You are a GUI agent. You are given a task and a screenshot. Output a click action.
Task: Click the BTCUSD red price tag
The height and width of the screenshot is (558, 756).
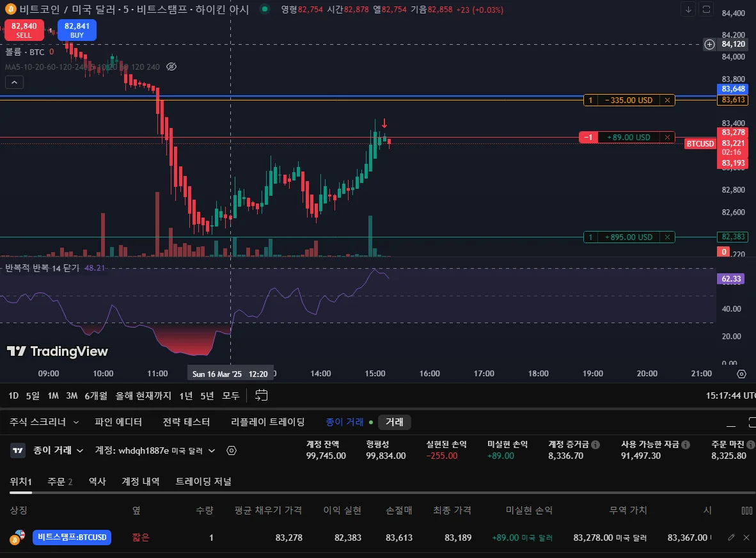coord(700,144)
